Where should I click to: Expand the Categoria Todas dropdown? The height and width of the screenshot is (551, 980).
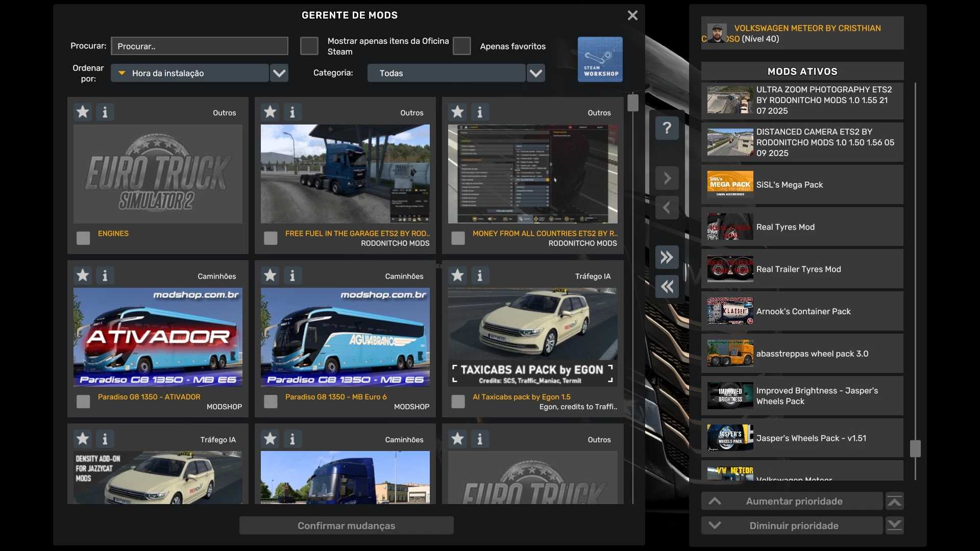tap(535, 73)
